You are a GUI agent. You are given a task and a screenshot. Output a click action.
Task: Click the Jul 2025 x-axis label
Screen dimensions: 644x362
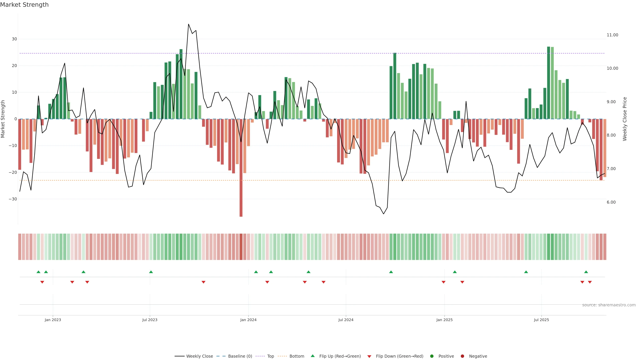(x=541, y=320)
